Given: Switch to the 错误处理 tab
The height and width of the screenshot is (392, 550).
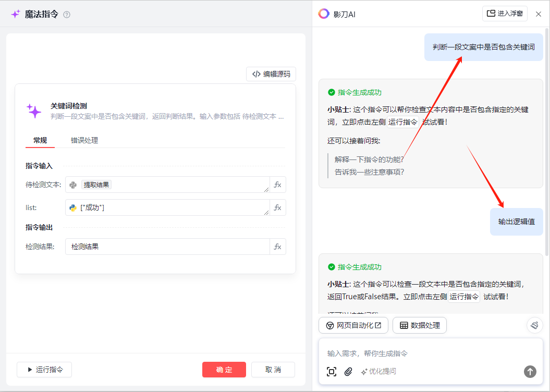Looking at the screenshot, I should tap(84, 140).
